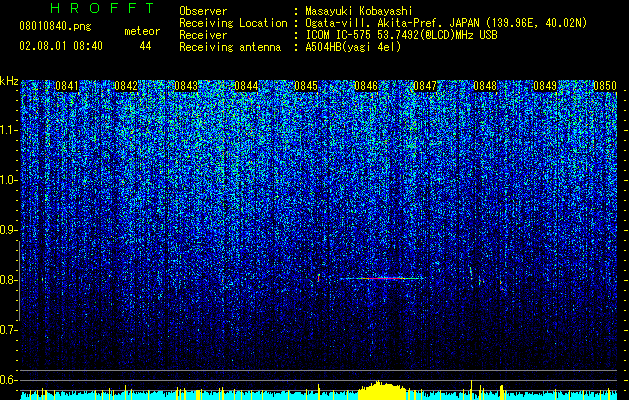Click the 1.0 kHz axis label
Viewport: 629px width, 400px height.
[x=8, y=180]
